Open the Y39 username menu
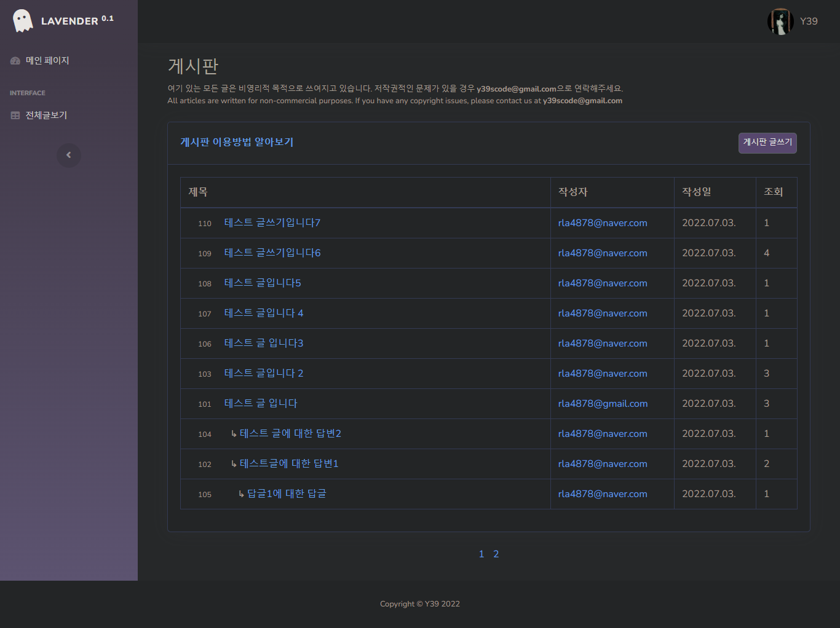The width and height of the screenshot is (840, 628). 809,22
